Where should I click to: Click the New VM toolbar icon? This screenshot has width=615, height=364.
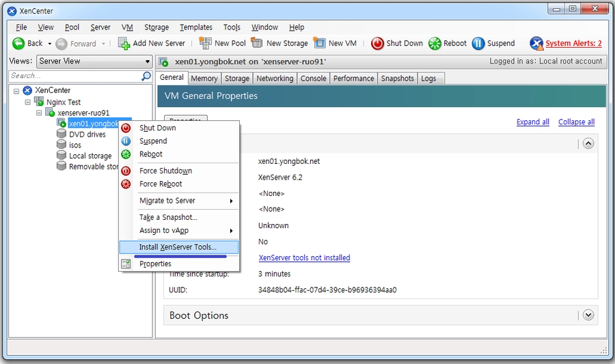319,43
